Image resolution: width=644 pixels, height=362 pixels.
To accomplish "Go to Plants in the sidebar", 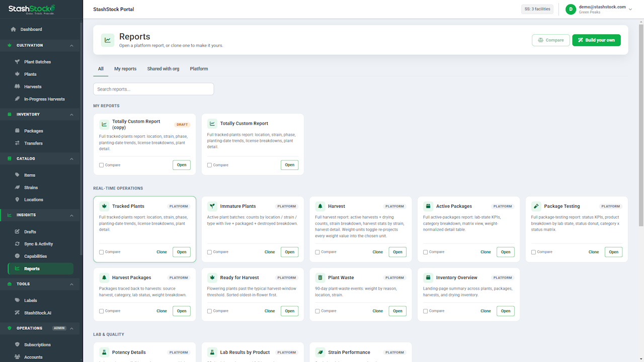I will coord(41,74).
